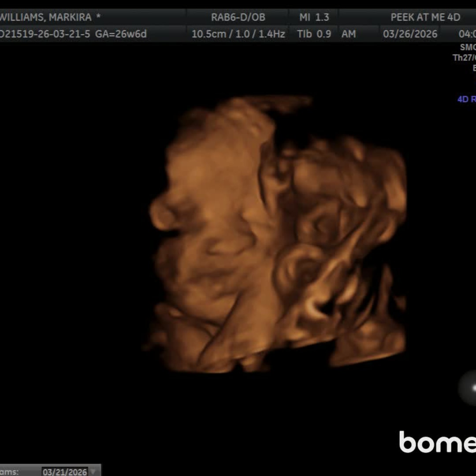The image size is (476, 476).
Task: Select the RAB6-D/OB probe label
Action: click(x=237, y=17)
